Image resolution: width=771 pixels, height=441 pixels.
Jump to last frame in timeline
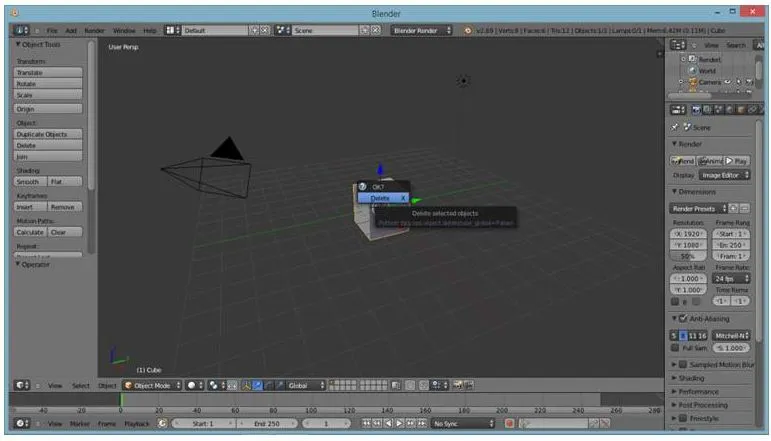[x=422, y=423]
